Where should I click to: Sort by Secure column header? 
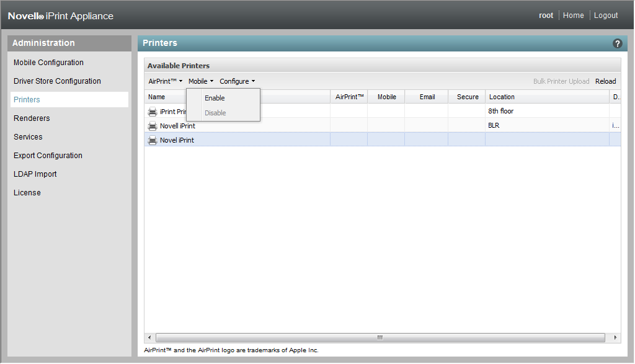pyautogui.click(x=468, y=97)
